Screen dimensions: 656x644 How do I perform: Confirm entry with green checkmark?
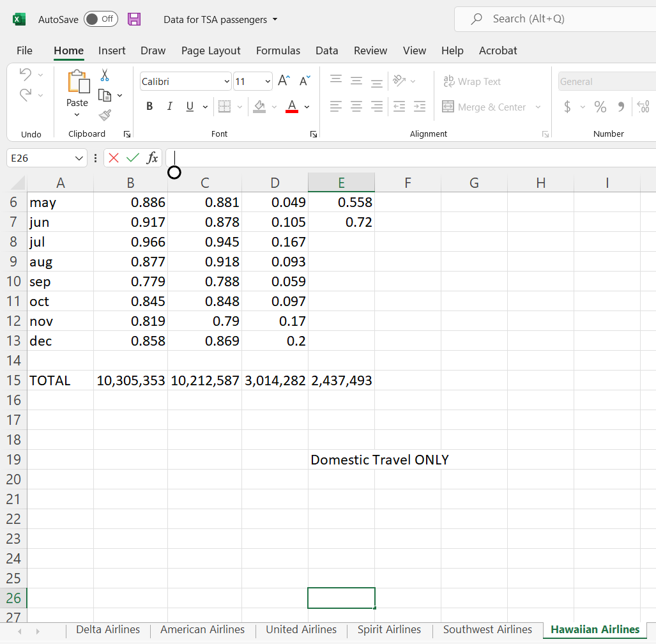133,158
